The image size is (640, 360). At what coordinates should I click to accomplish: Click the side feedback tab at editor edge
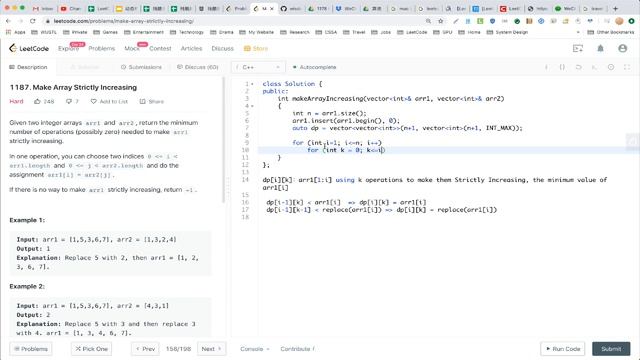coord(633,141)
